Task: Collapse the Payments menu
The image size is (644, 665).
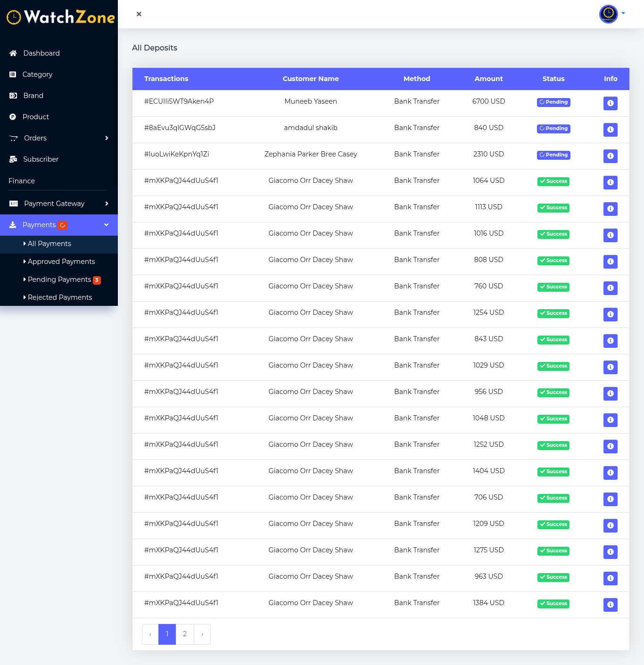Action: click(x=59, y=225)
